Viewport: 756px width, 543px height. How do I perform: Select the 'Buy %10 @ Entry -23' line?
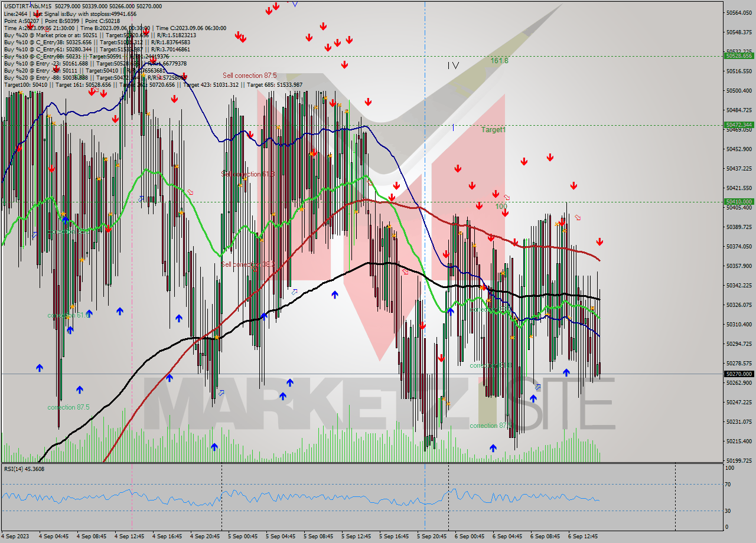coord(96,63)
